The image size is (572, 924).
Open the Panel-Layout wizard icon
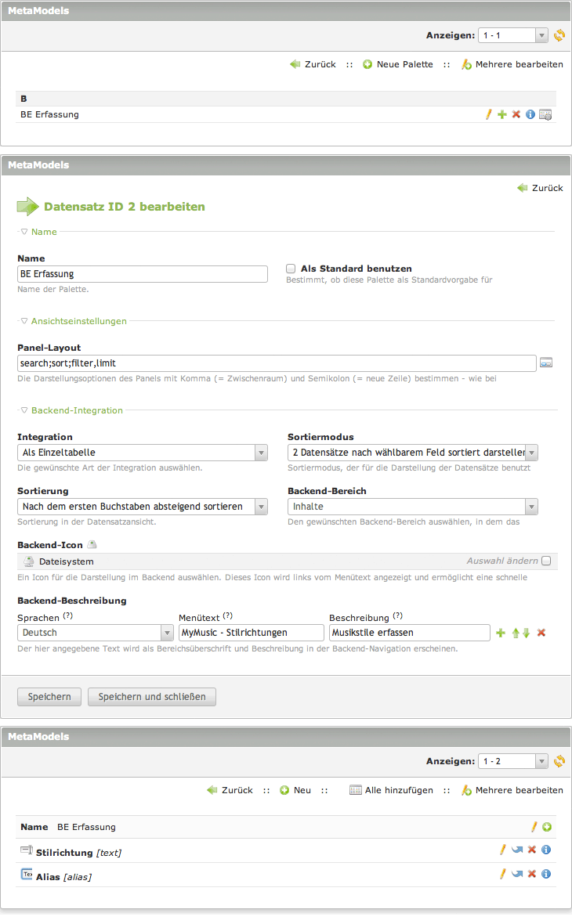(546, 363)
